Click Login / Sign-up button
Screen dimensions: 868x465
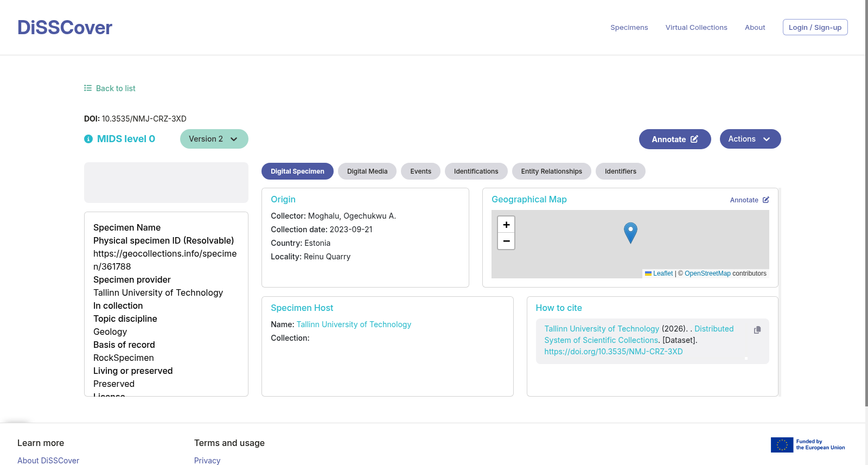tap(815, 27)
